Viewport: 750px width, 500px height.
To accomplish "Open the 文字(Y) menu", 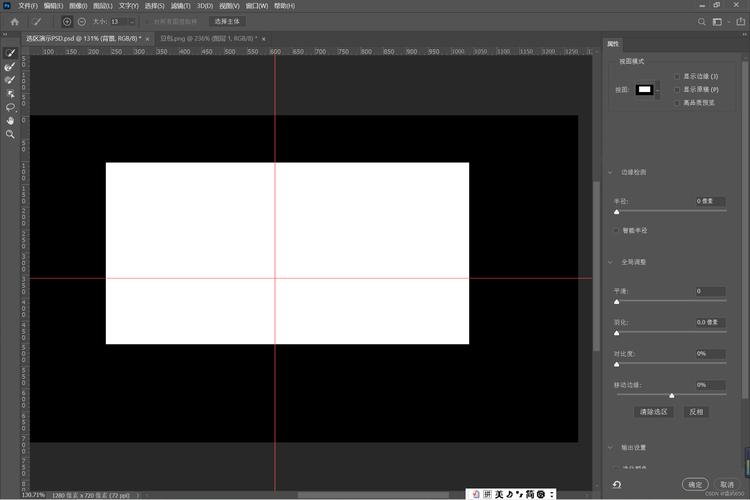I will point(129,6).
